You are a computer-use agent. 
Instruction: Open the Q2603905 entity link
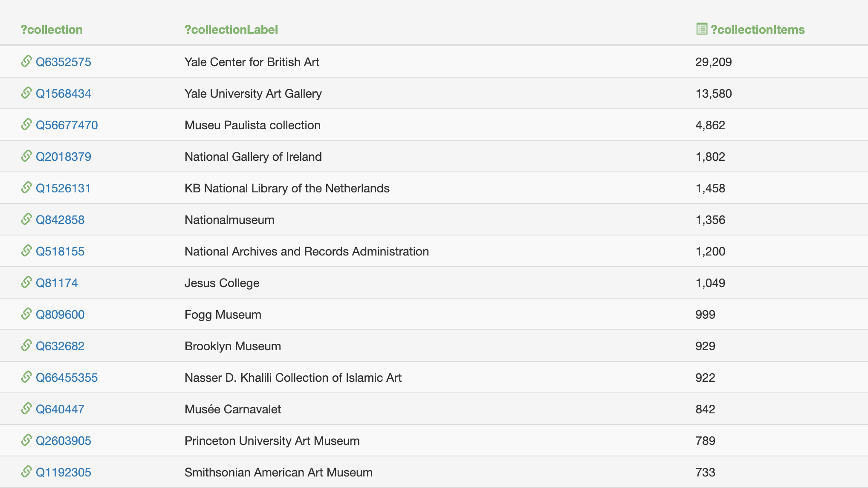coord(63,441)
